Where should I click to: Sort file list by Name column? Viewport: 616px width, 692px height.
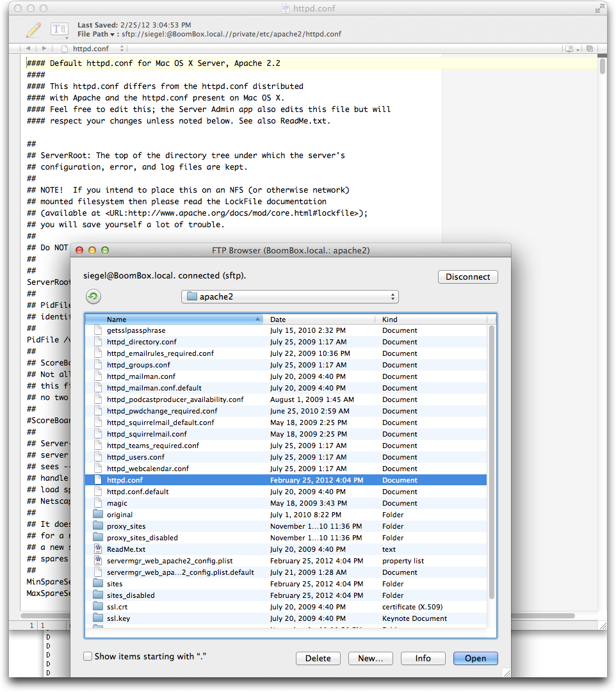(x=174, y=319)
